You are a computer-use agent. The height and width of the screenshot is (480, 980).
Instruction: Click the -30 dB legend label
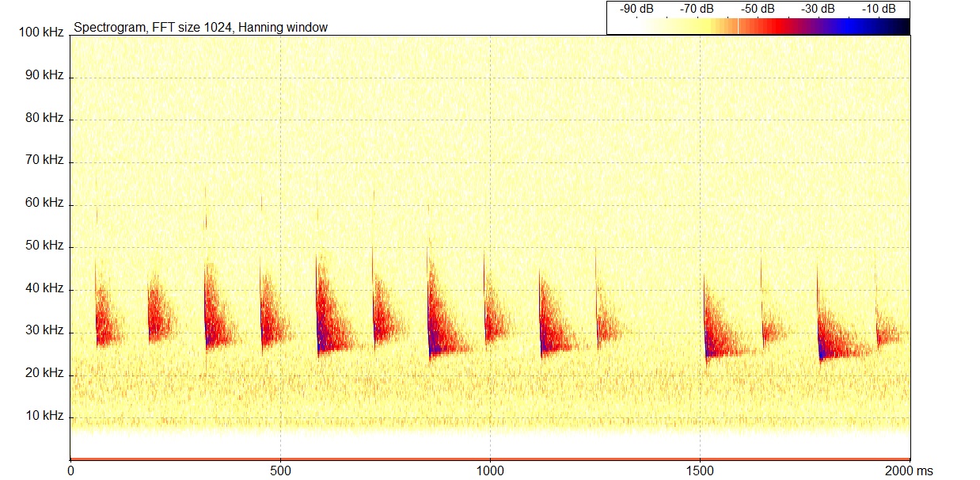819,9
